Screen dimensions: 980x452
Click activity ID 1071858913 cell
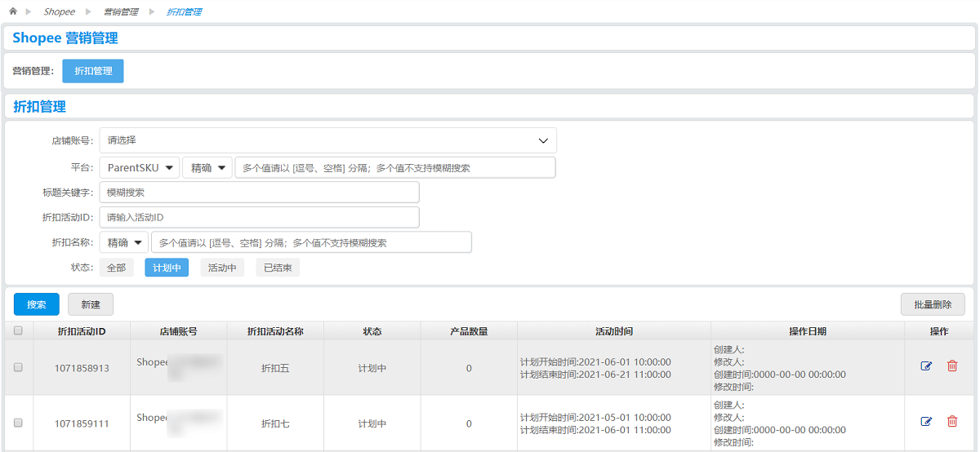coord(82,368)
